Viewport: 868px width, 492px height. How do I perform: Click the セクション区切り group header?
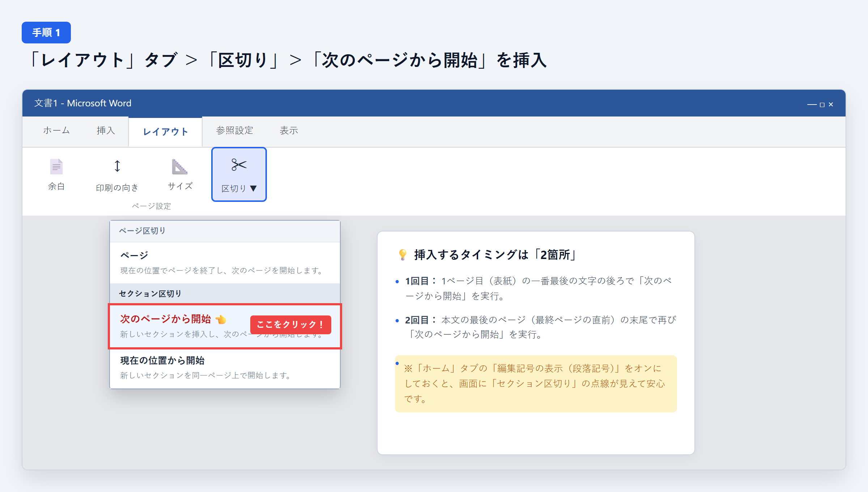click(225, 293)
